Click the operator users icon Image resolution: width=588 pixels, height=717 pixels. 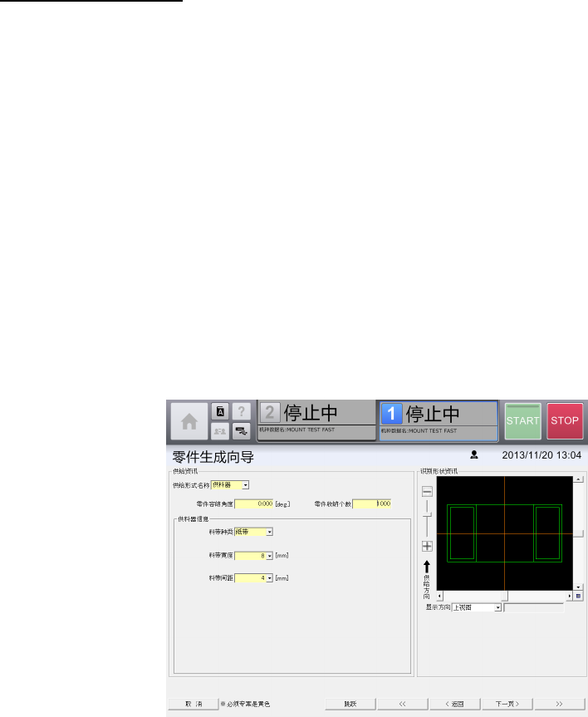(x=220, y=430)
